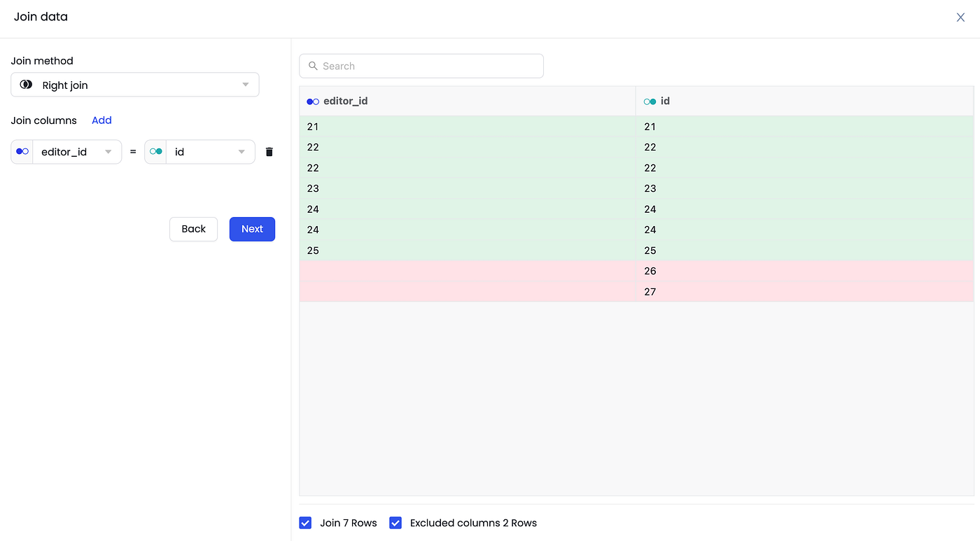Disable Excluded columns 2 Rows
Image resolution: width=980 pixels, height=541 pixels.
[395, 523]
